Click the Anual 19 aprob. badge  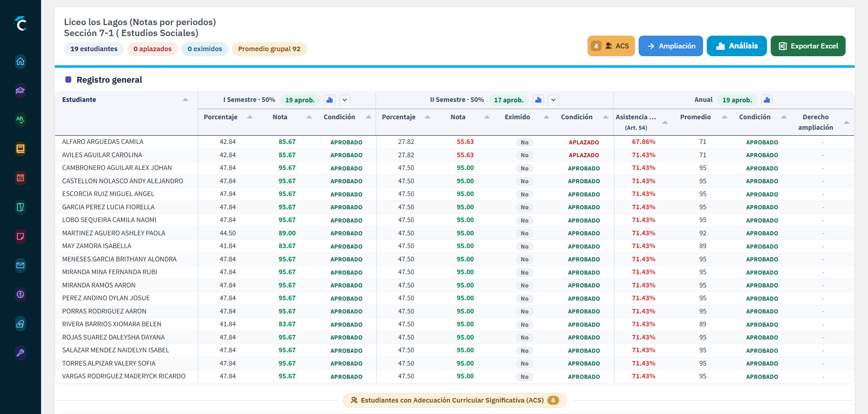point(737,100)
